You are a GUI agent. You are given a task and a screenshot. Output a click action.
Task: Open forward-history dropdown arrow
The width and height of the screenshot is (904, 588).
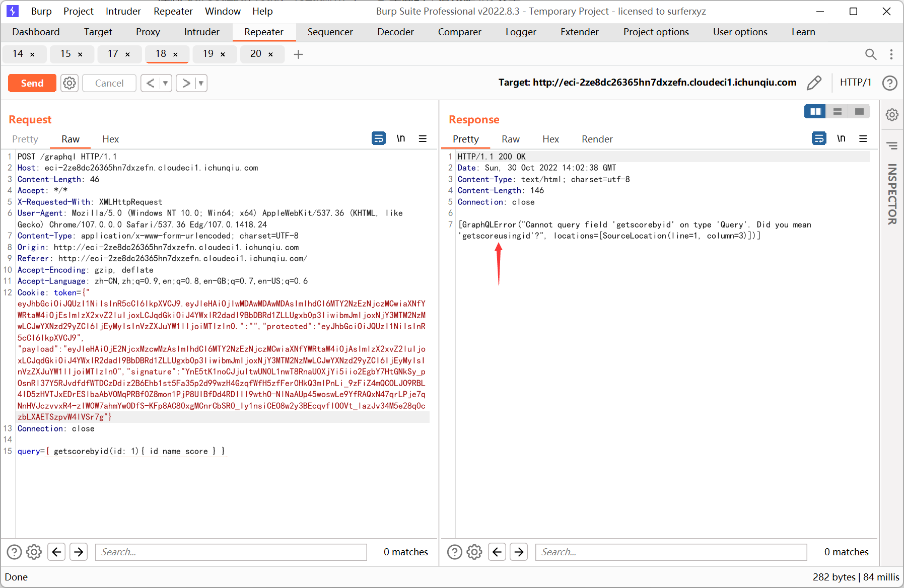pyautogui.click(x=201, y=83)
